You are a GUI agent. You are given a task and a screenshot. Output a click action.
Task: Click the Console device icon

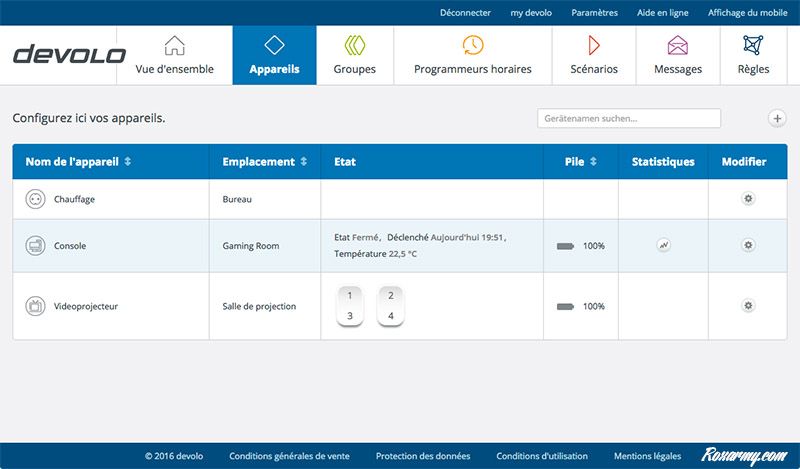pyautogui.click(x=35, y=245)
